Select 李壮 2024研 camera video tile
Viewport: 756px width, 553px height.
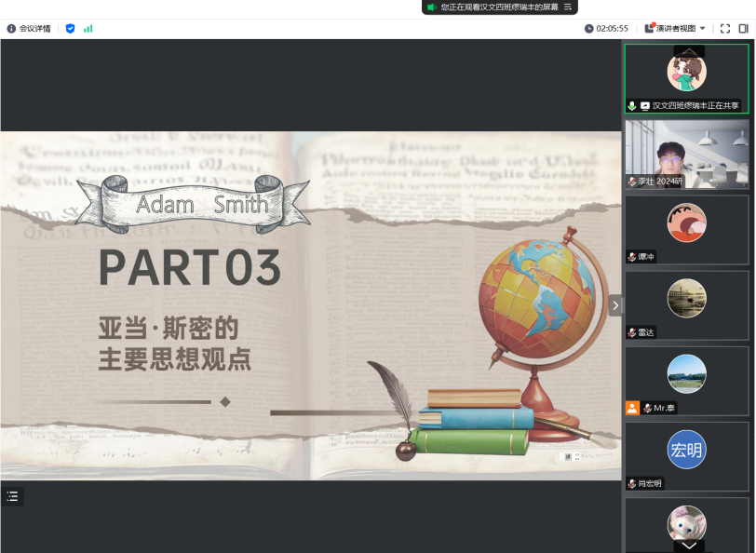[686, 154]
